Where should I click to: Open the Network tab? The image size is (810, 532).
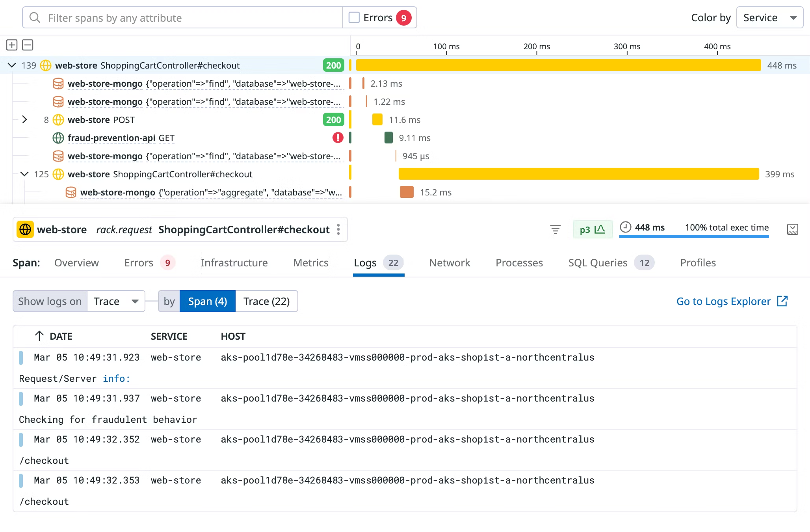pos(450,262)
